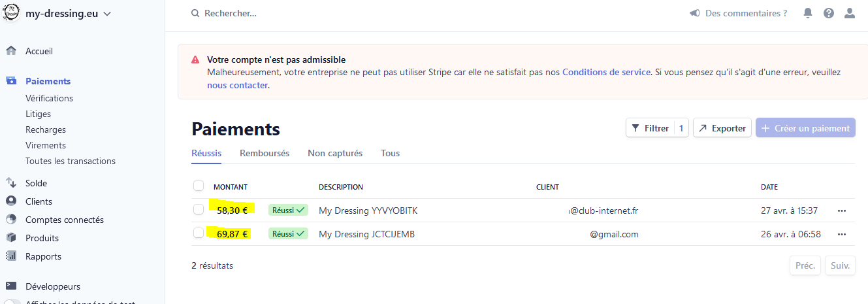
Task: Open the help question mark icon
Action: click(x=829, y=13)
